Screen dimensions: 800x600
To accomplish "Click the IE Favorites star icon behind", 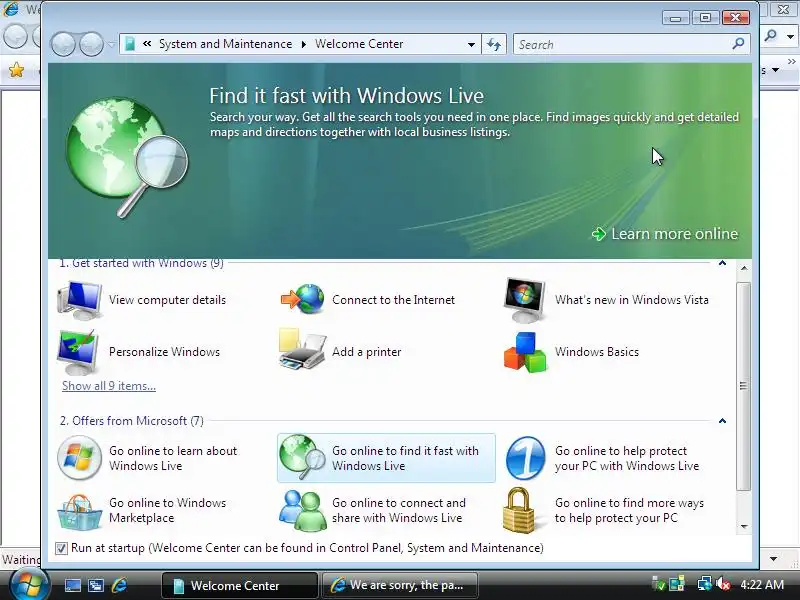I will (x=16, y=70).
